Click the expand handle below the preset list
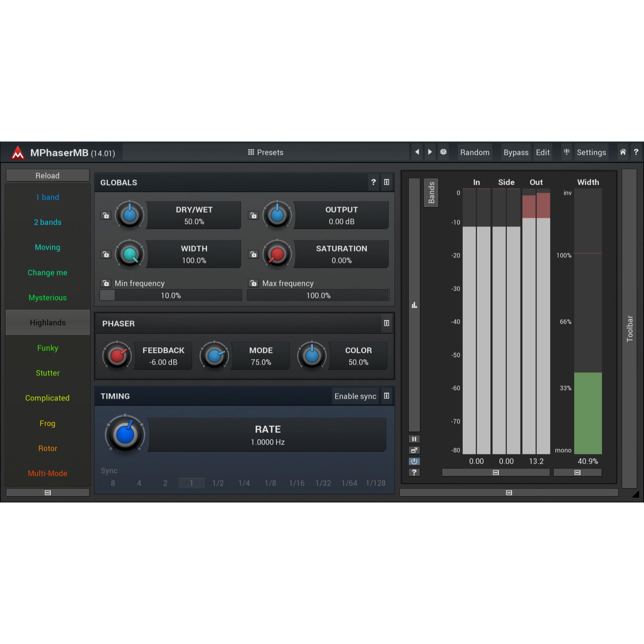The height and width of the screenshot is (644, 644). [48, 493]
